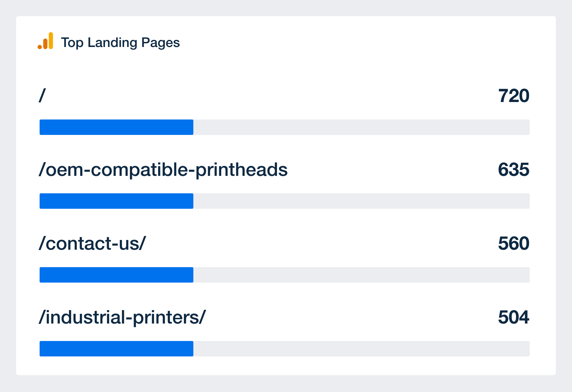Click the 720 sessions value
The height and width of the screenshot is (392, 572).
click(x=514, y=96)
